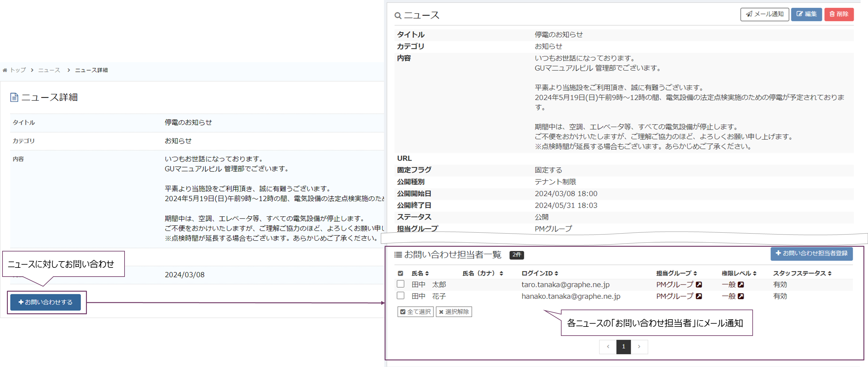
Task: Sort by 氏名 column arrows
Action: tap(427, 273)
